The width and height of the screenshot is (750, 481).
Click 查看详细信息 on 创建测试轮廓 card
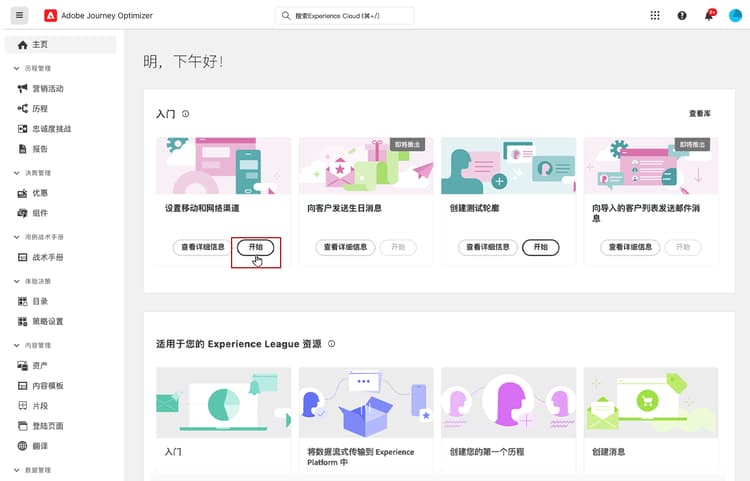tap(488, 247)
